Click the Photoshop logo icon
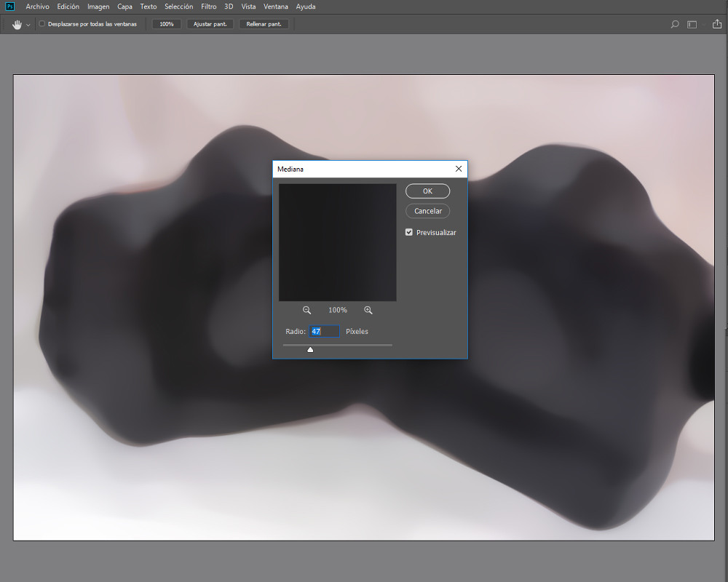Screen dimensions: 728x582 tap(9, 7)
